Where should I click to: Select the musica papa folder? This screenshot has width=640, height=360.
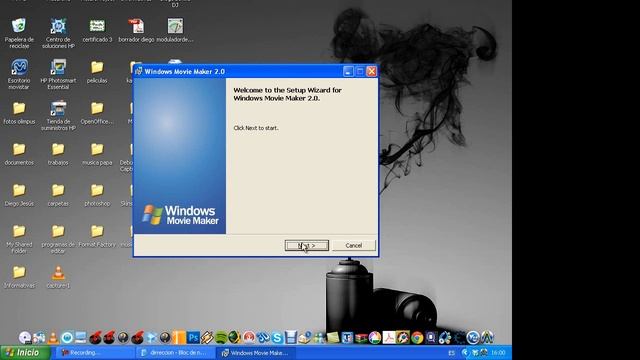coord(97,154)
